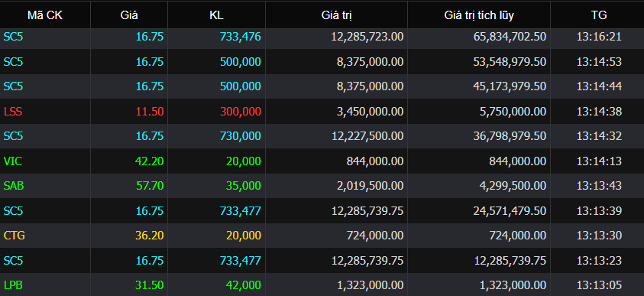Select the LPB ticker
The image size is (644, 296).
[x=13, y=285]
